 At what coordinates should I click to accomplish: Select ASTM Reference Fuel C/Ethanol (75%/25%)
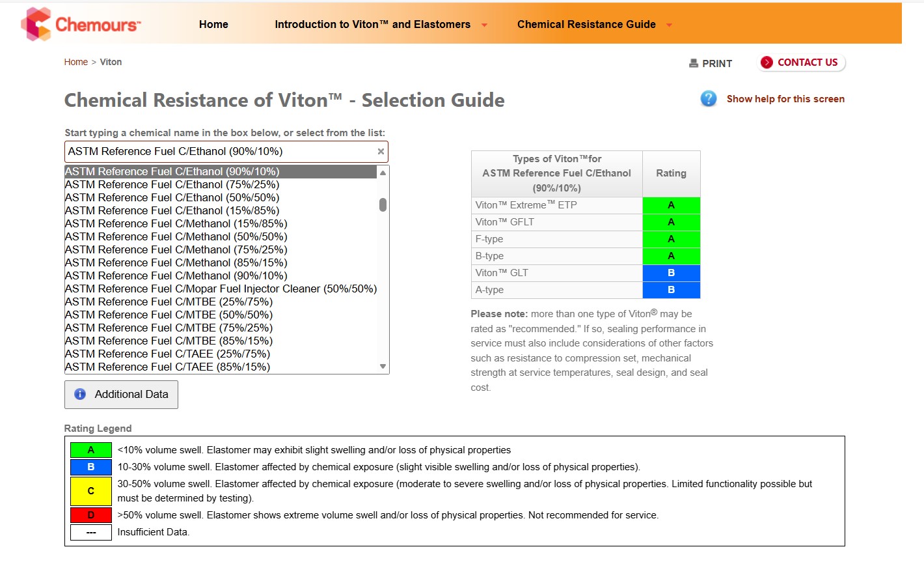172,185
